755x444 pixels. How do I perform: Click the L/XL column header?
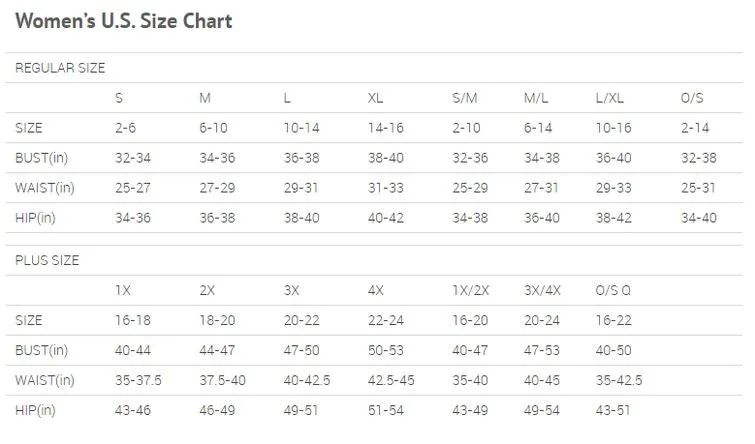pyautogui.click(x=610, y=98)
